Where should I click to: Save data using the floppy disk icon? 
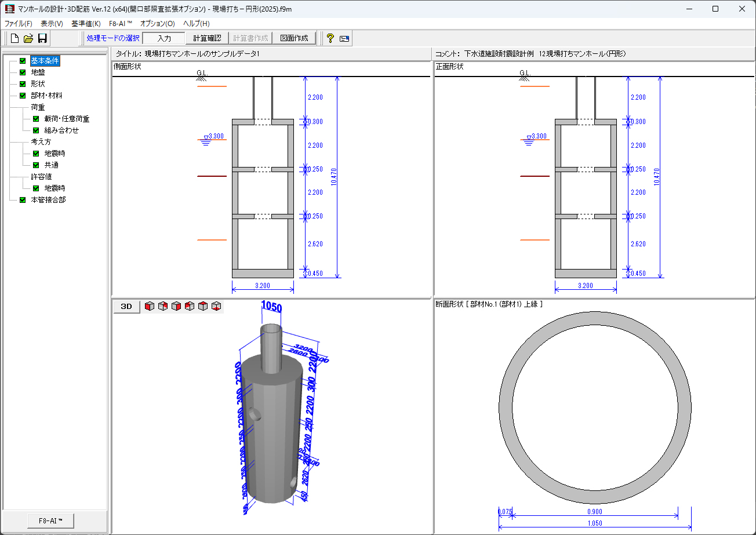(42, 38)
